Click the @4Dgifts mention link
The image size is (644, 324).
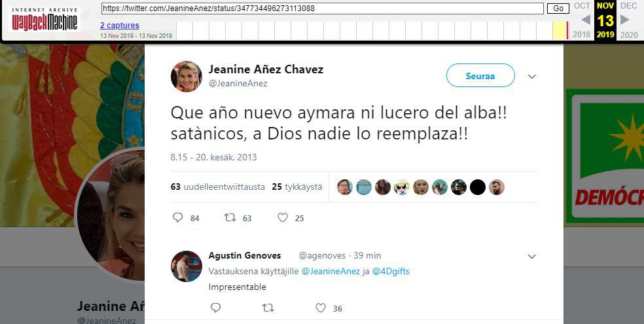click(x=391, y=272)
